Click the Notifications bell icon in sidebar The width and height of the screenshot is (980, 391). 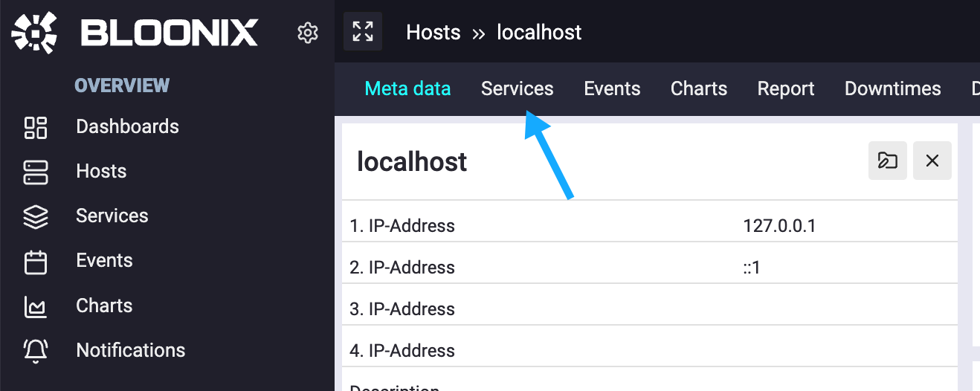[x=36, y=351]
